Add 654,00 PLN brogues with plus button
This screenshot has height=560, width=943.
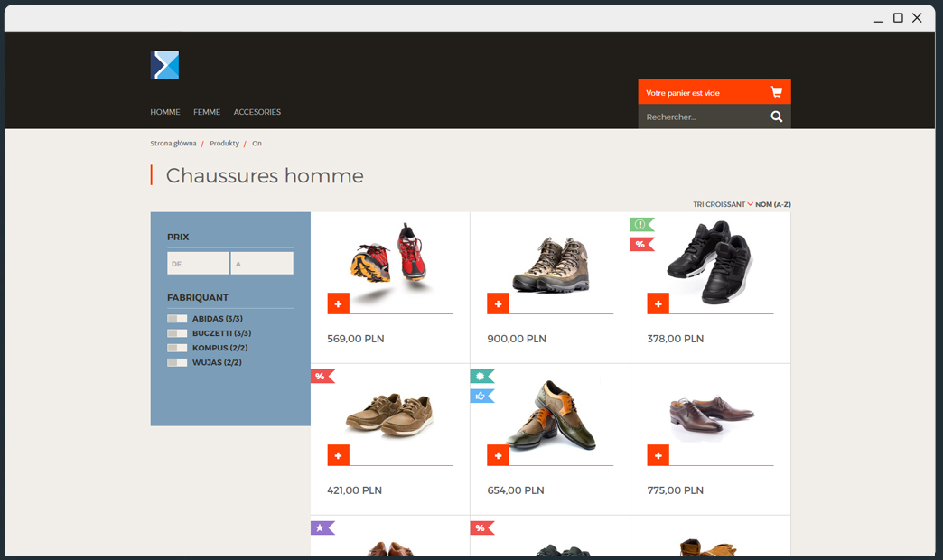click(x=498, y=455)
